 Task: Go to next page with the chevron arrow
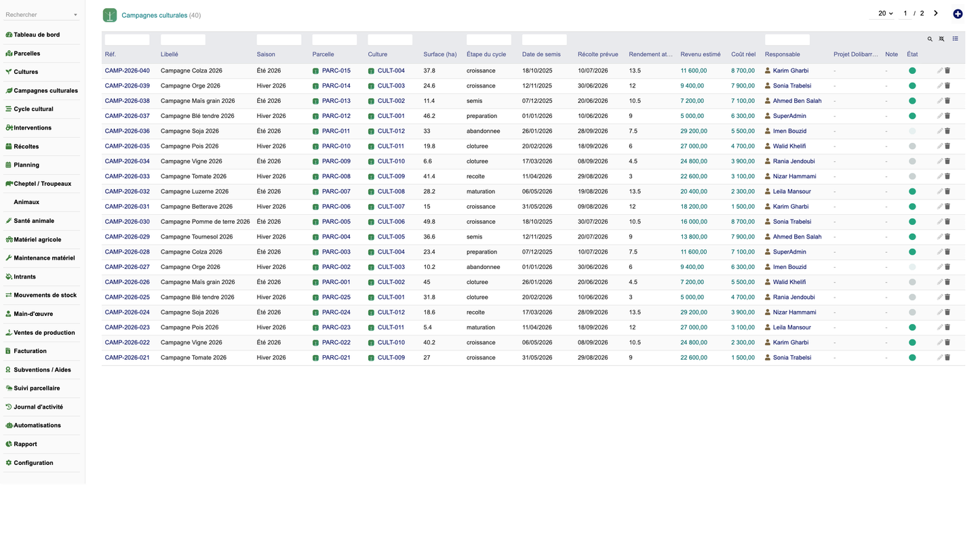coord(936,13)
